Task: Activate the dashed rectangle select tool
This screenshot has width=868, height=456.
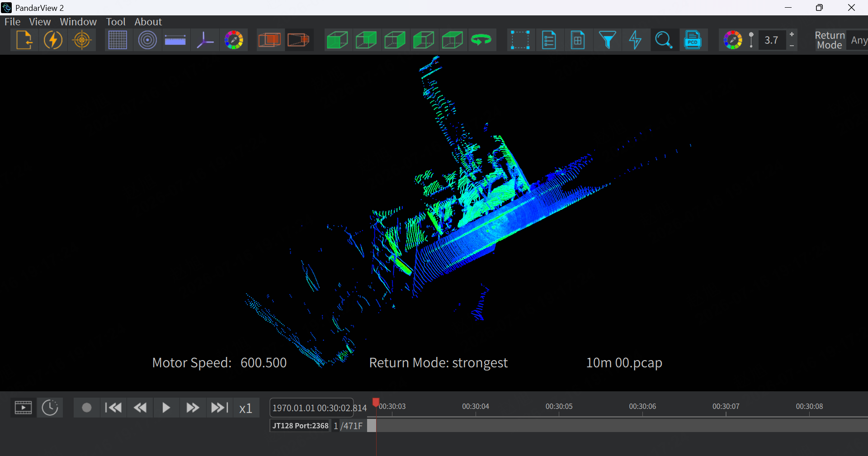Action: click(x=520, y=40)
